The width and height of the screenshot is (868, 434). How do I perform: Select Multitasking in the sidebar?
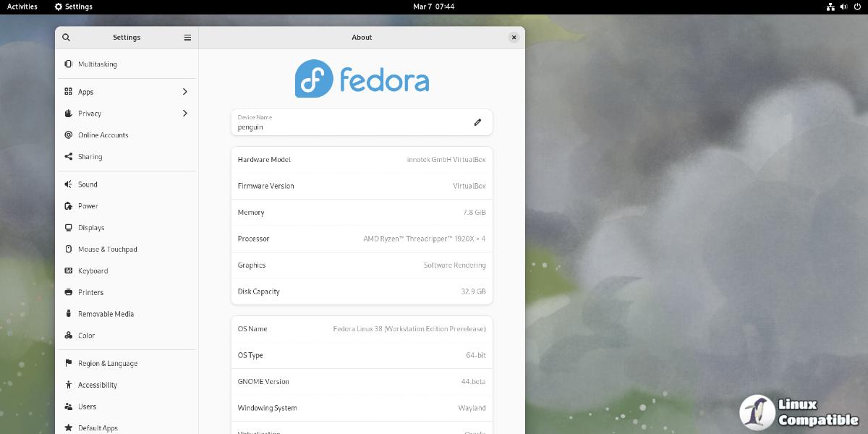pyautogui.click(x=97, y=64)
